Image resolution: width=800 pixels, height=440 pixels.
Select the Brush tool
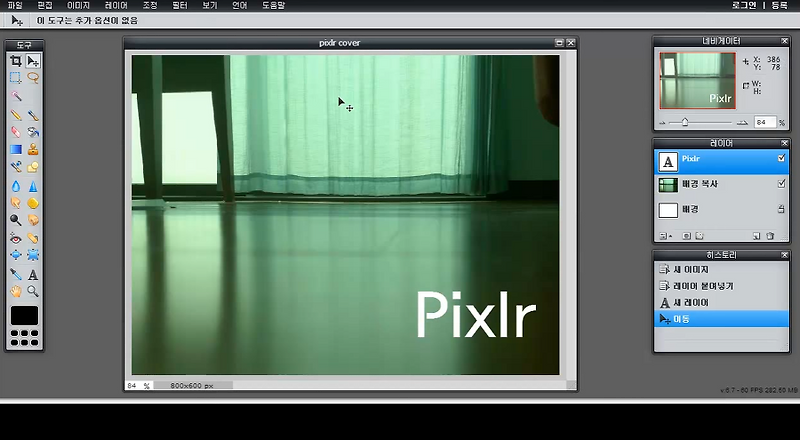33,115
